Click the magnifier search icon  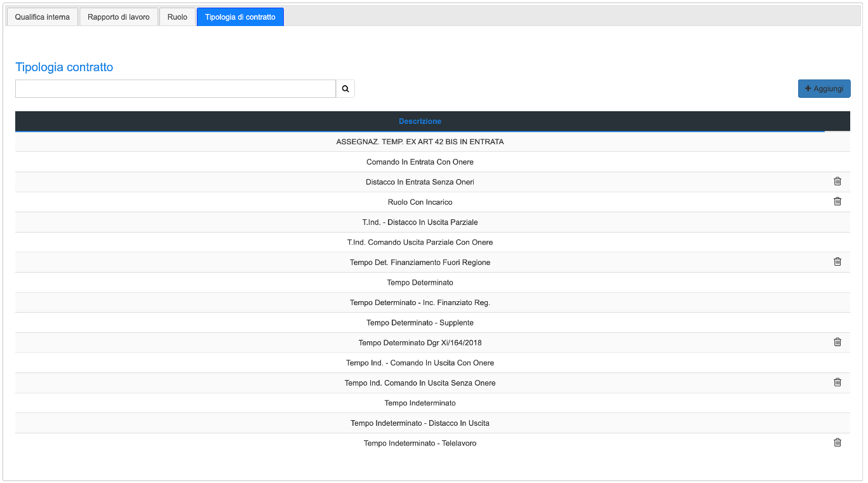point(345,89)
